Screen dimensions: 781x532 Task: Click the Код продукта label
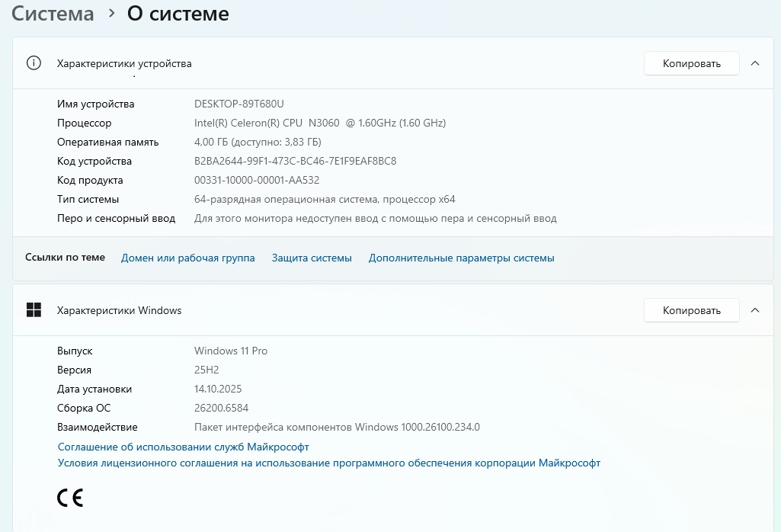tap(90, 180)
